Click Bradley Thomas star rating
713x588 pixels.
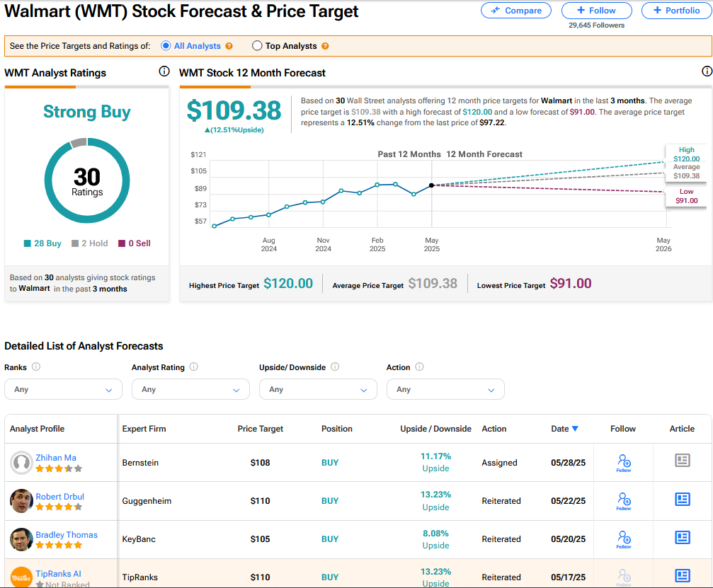[x=59, y=545]
